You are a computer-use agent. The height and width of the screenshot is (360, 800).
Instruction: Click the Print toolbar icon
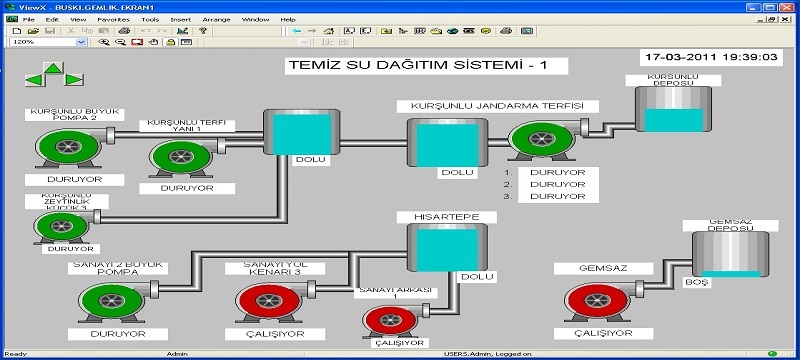(x=124, y=31)
